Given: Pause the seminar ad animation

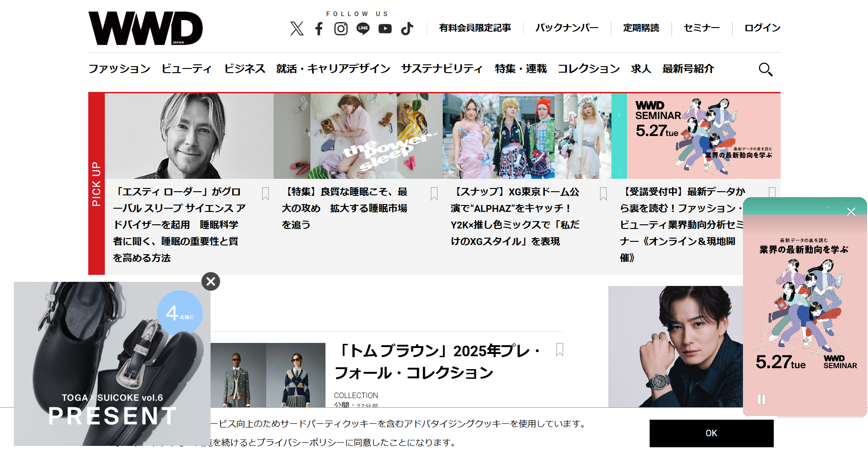Looking at the screenshot, I should tap(761, 399).
